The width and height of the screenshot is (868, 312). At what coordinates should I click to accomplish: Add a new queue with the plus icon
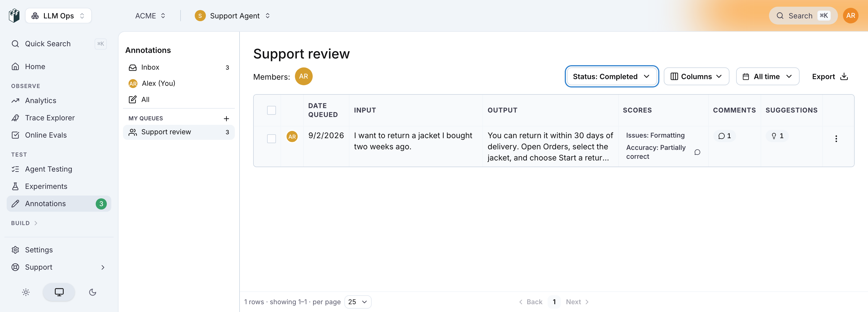226,119
